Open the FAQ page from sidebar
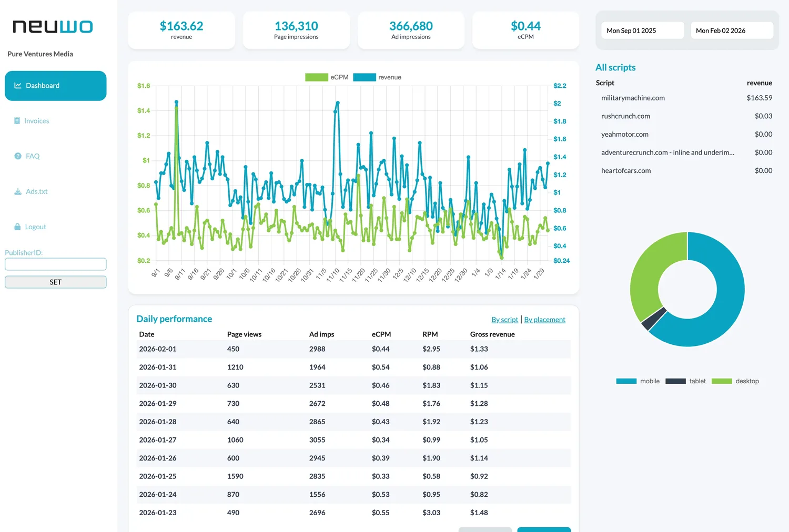Image resolution: width=789 pixels, height=532 pixels. click(x=33, y=156)
